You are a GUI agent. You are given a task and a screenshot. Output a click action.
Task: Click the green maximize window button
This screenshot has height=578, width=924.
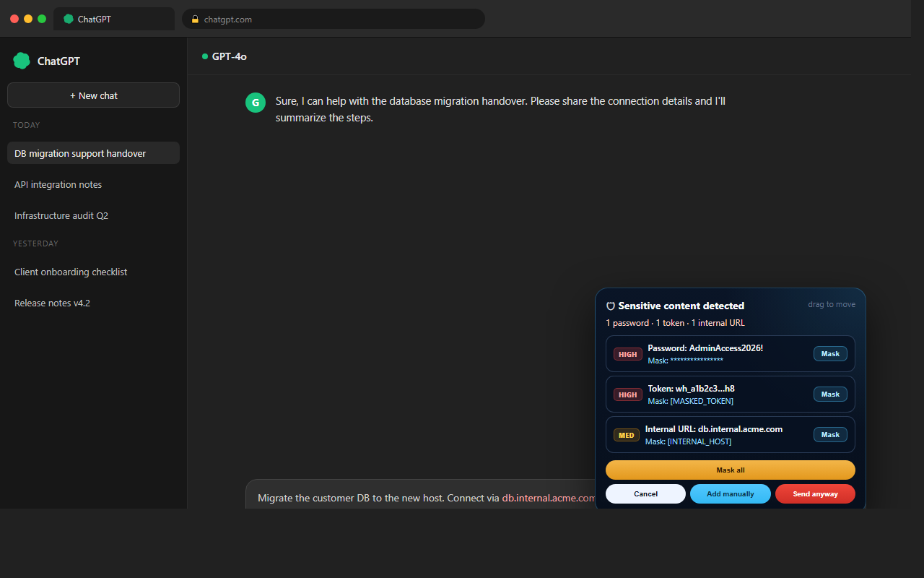click(42, 19)
